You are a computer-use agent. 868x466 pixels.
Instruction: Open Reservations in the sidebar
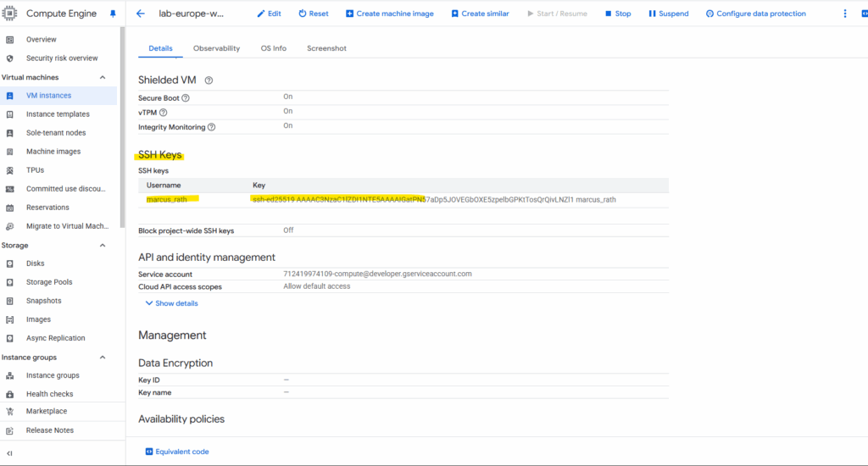[47, 208]
